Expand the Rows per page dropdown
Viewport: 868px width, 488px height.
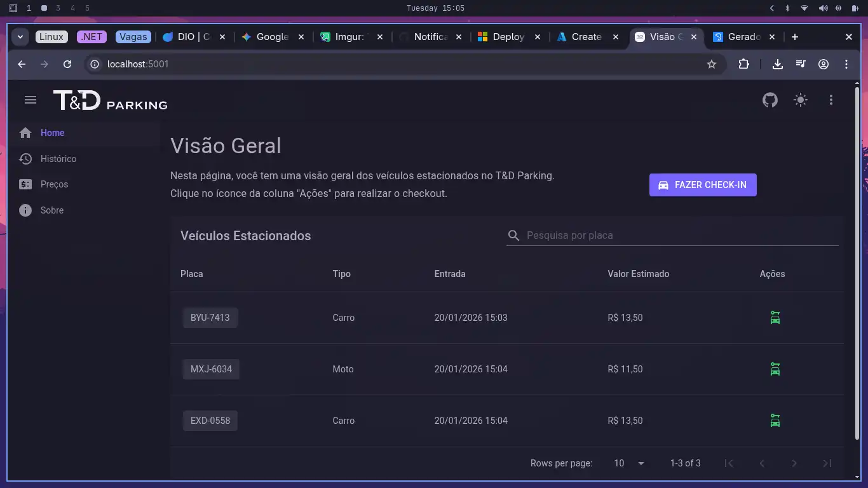pyautogui.click(x=629, y=463)
